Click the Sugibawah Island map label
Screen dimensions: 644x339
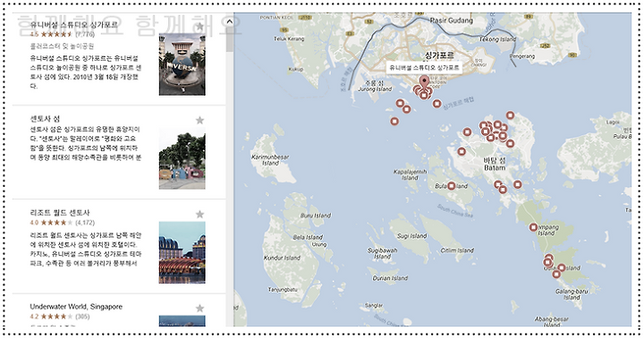(x=382, y=253)
